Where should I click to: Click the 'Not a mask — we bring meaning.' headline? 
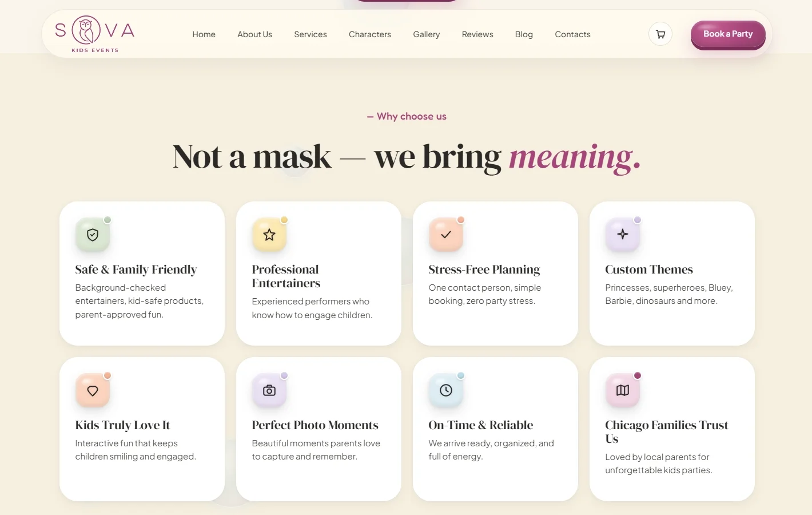[407, 157]
